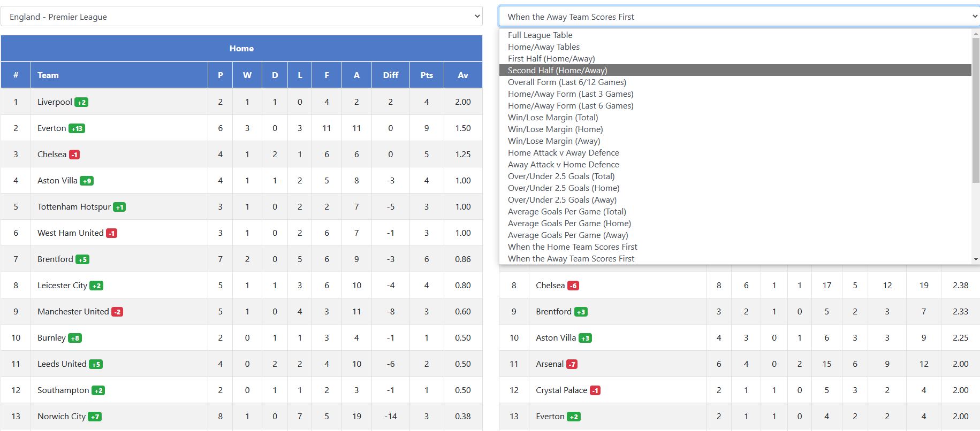
Task: Open the England - Premier League selector
Action: click(242, 17)
